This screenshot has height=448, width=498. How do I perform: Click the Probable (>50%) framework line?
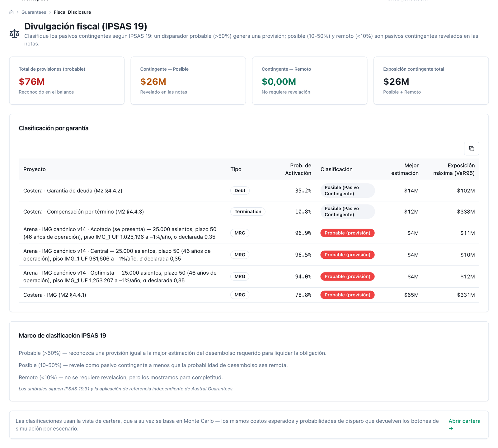172,353
